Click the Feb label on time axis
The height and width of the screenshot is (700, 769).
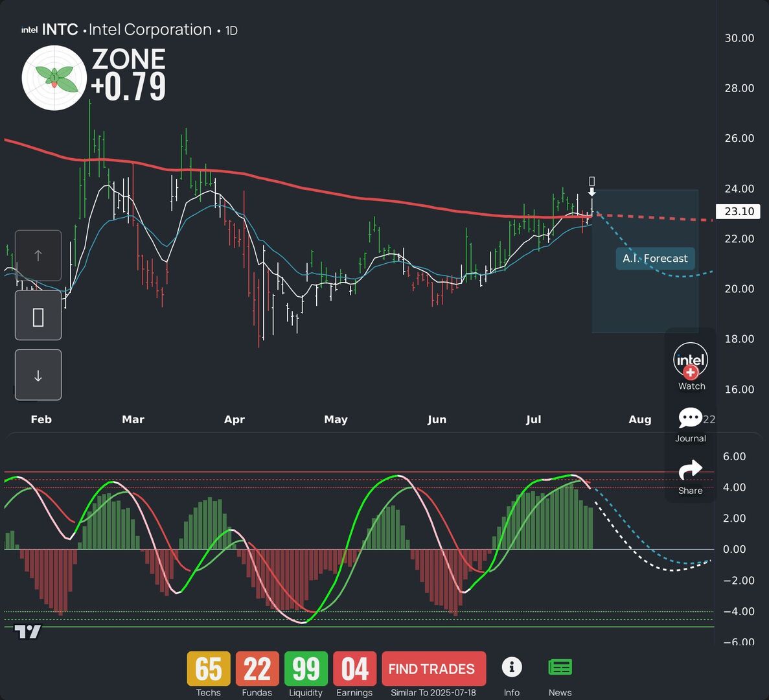41,419
